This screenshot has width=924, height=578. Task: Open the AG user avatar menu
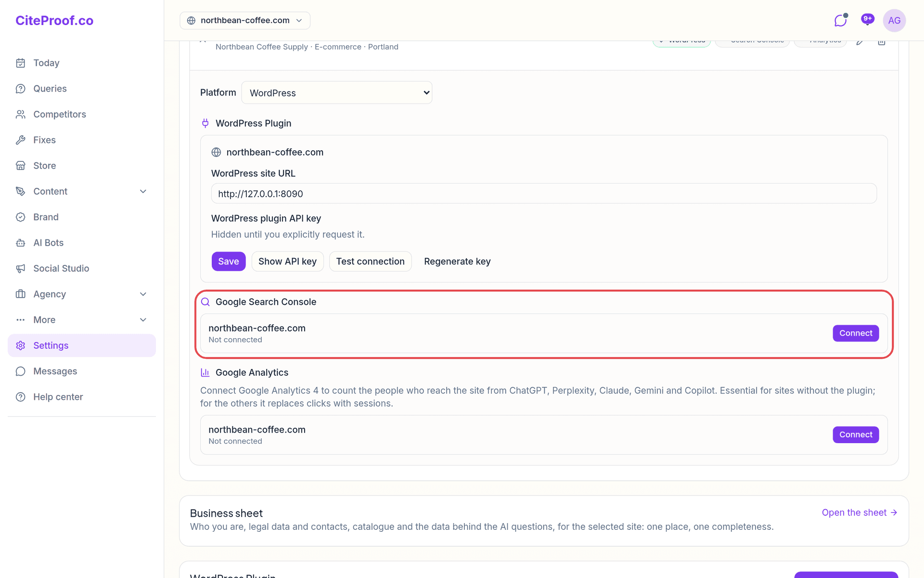pyautogui.click(x=894, y=20)
